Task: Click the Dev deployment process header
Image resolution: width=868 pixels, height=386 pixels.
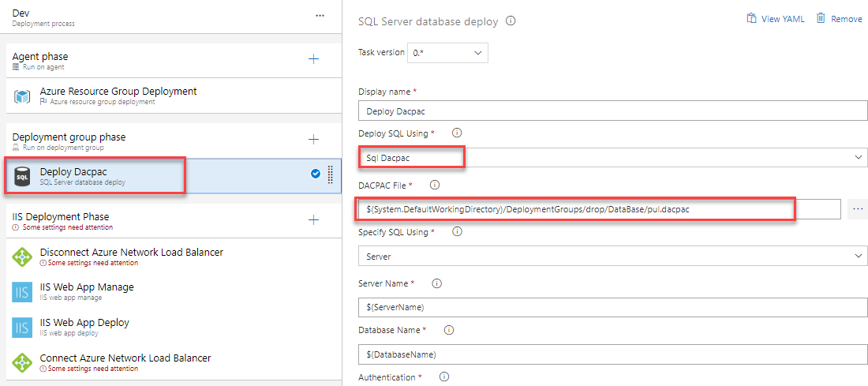Action: [x=171, y=17]
